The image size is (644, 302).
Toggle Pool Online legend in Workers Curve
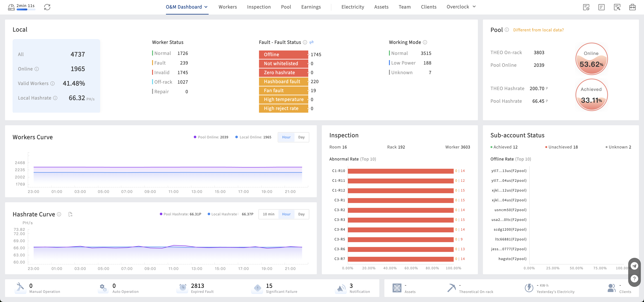[211, 137]
